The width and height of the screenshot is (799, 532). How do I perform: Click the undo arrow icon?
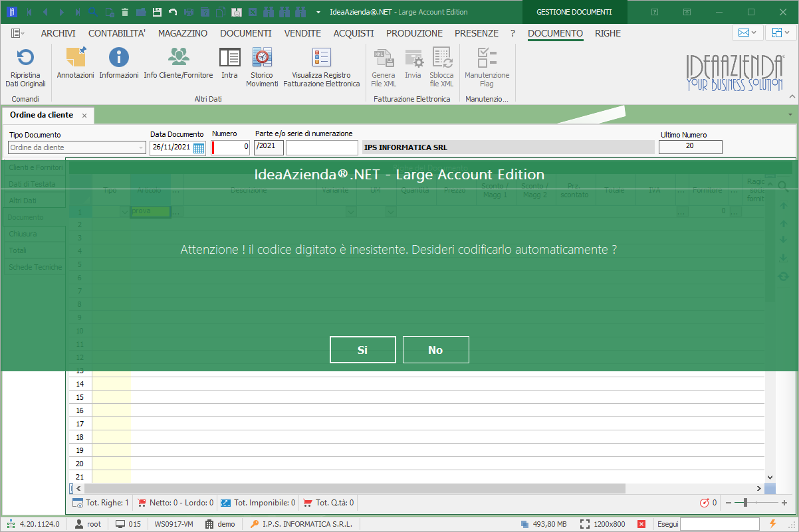[173, 12]
